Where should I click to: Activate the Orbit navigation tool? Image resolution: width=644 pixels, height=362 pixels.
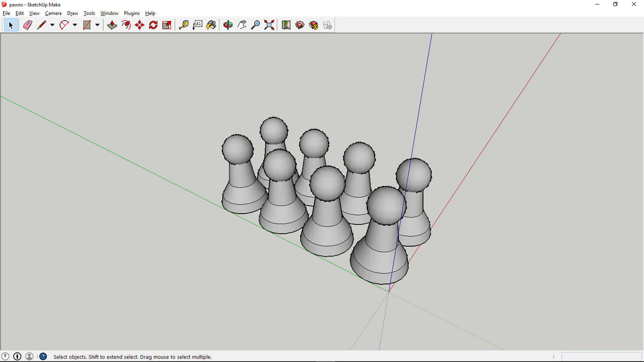[228, 25]
